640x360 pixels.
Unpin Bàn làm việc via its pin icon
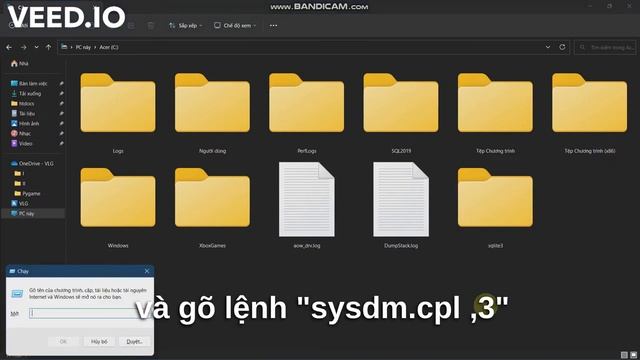tap(61, 83)
